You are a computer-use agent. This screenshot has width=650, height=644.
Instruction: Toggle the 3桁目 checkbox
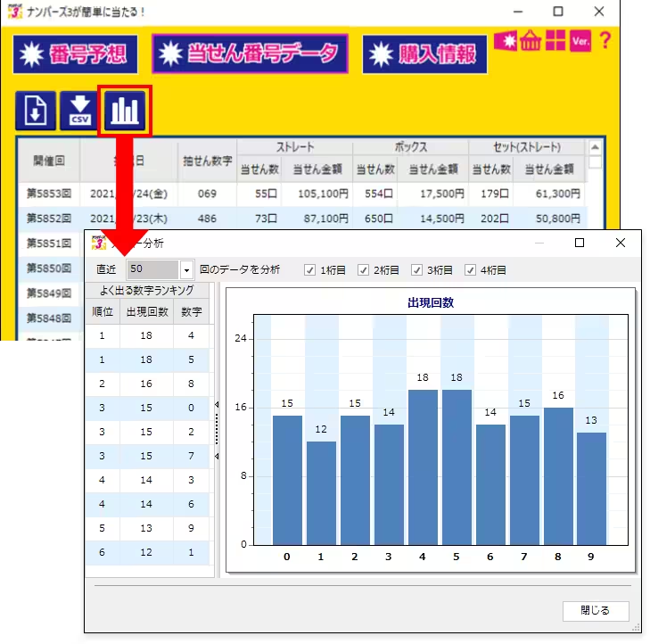[416, 270]
